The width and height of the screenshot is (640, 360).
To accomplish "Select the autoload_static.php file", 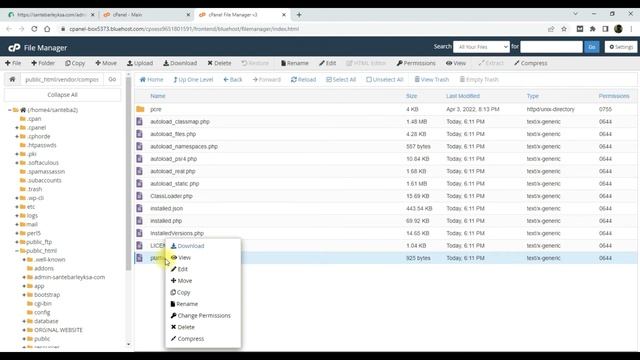I will 175,184.
